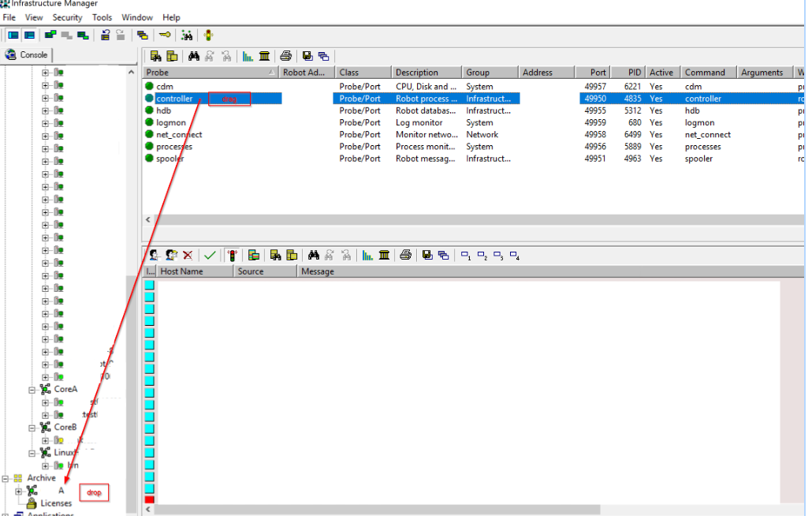
Task: Click the traffic light icon in the top toolbar
Action: click(208, 36)
